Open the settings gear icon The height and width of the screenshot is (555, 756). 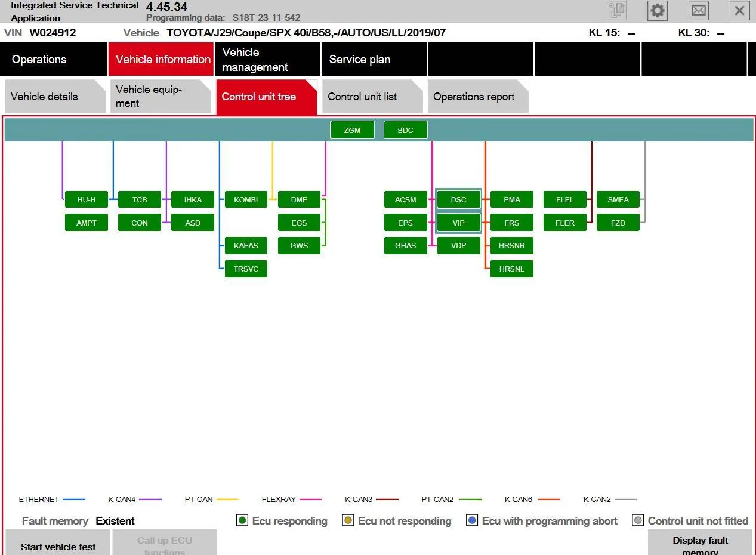(658, 10)
